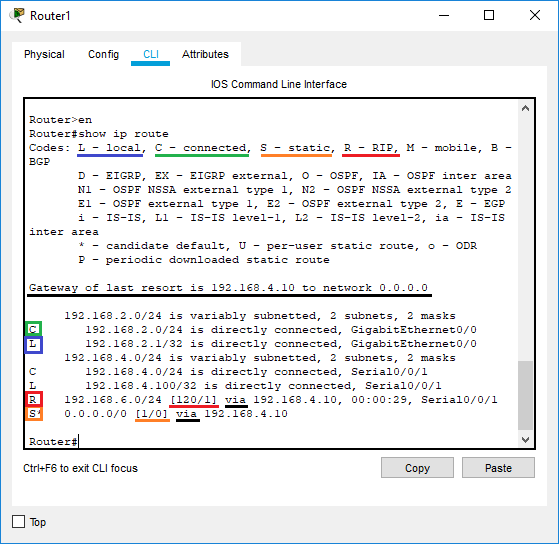Click the Gateway of last resort line
Image resolution: width=559 pixels, height=544 pixels.
tap(228, 288)
